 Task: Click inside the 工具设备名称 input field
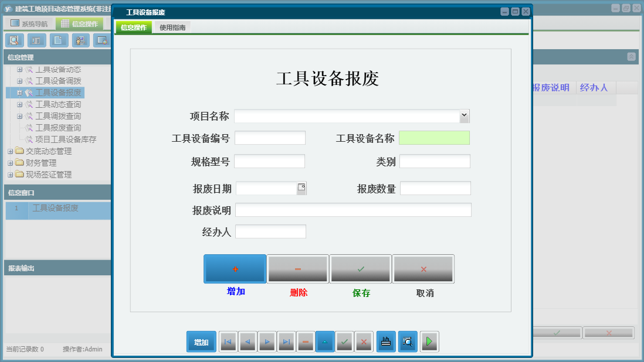[x=434, y=137]
